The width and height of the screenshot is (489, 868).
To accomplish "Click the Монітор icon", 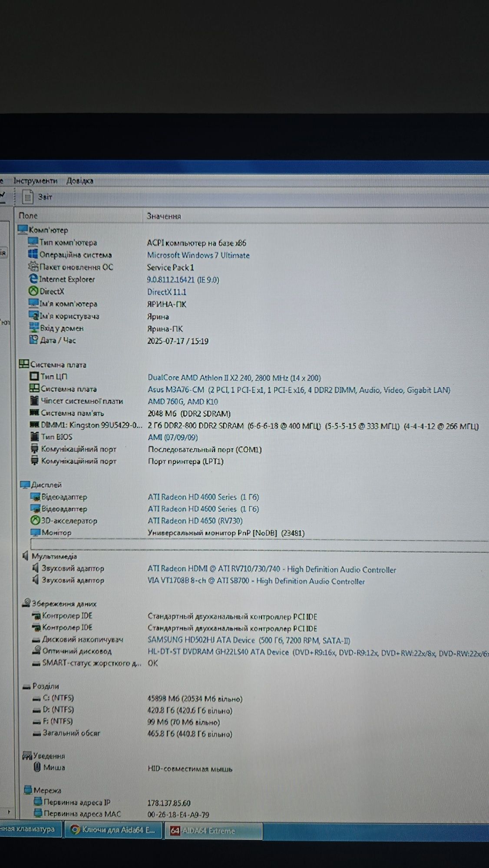I will point(35,532).
